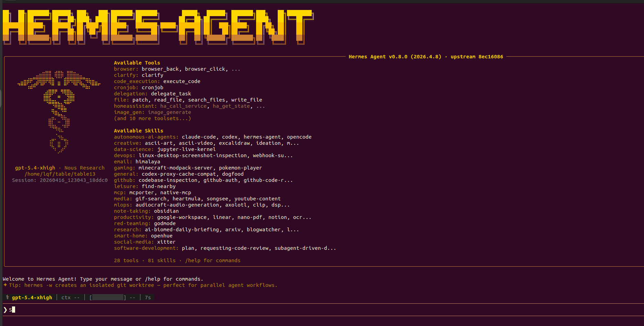Click the "code_execution:" toolset label

point(137,81)
